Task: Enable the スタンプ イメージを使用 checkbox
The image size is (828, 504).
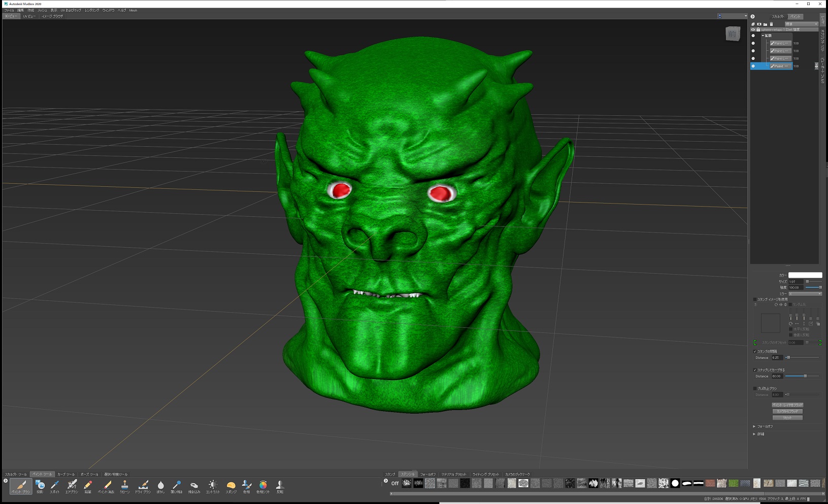Action: 755,299
